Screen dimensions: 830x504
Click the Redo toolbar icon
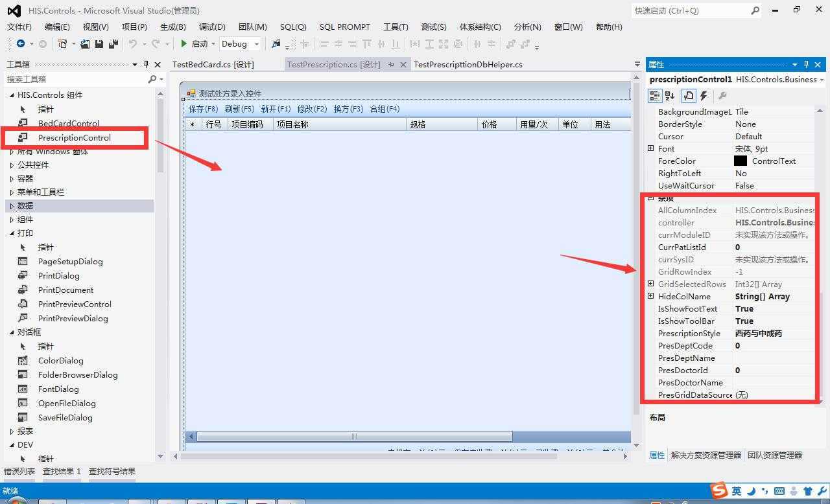pos(156,43)
